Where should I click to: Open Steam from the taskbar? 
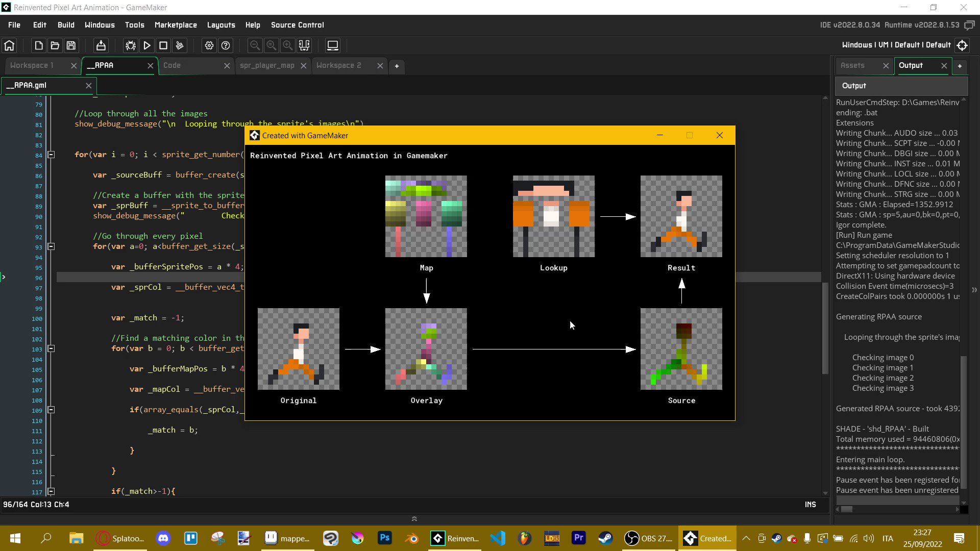pos(605,538)
